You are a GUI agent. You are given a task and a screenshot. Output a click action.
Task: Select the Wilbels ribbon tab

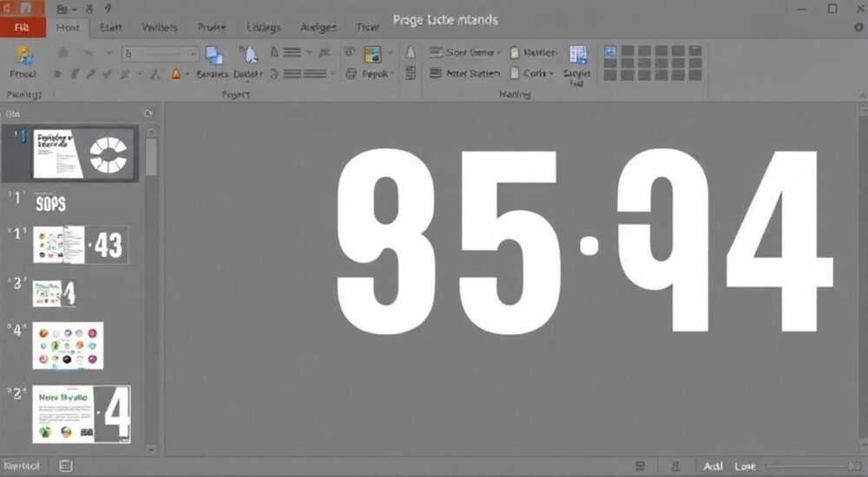click(160, 28)
